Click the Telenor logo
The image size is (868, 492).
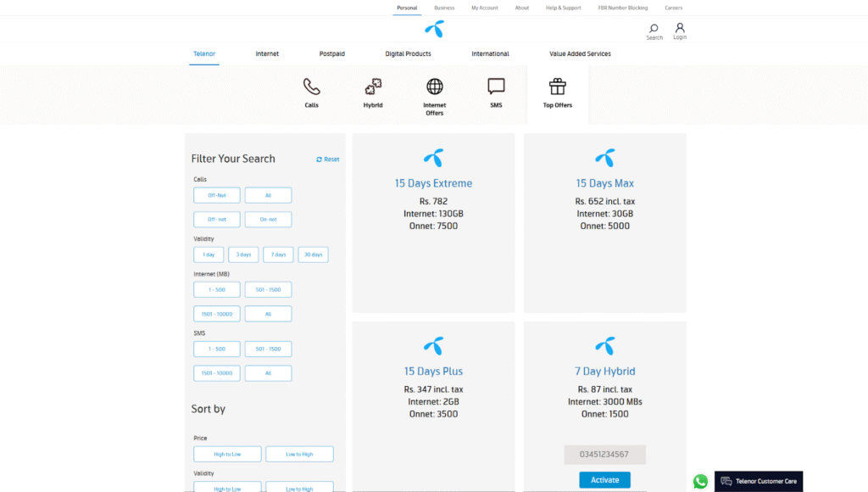(433, 30)
